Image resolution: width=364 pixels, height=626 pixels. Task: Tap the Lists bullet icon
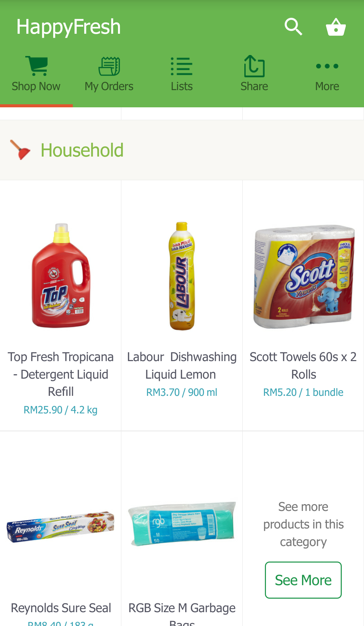[182, 66]
